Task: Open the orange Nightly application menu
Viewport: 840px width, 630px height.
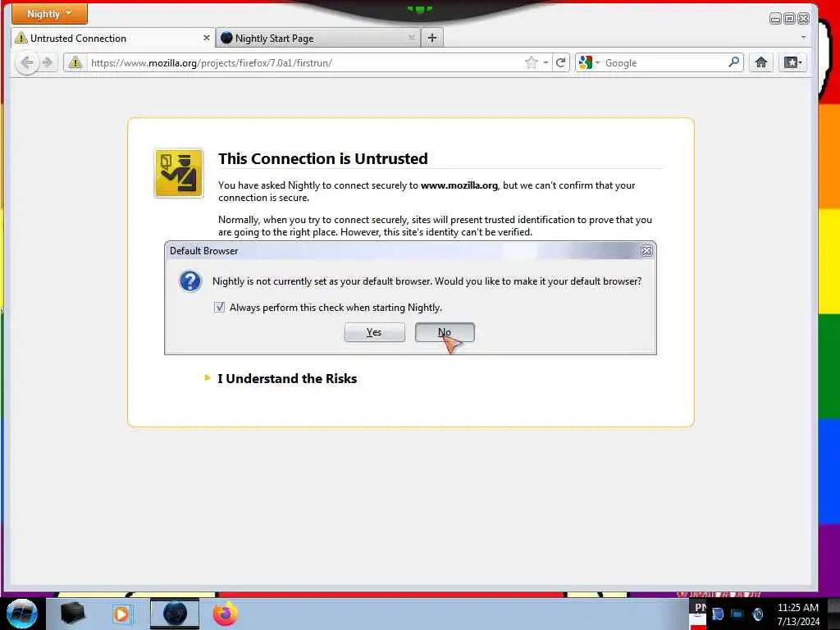Action: pyautogui.click(x=49, y=13)
